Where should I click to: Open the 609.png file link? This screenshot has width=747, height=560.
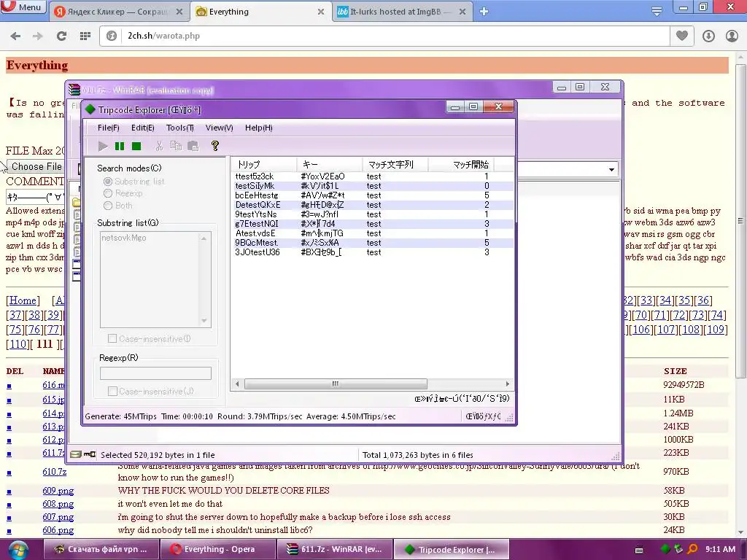[58, 491]
